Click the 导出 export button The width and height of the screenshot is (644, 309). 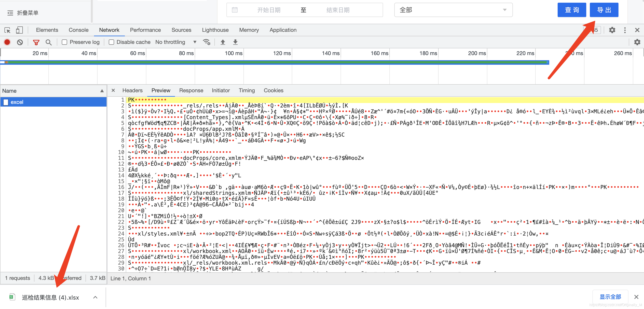tap(604, 10)
